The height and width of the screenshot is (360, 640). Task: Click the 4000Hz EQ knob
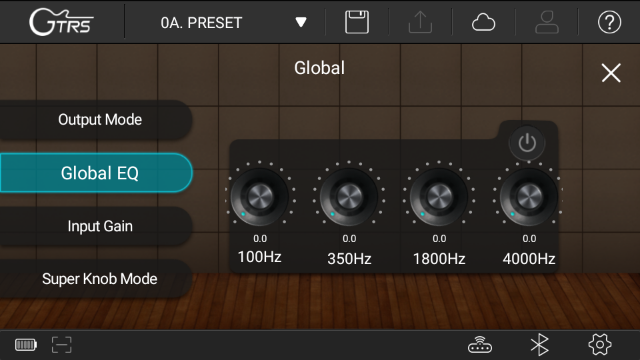pos(529,196)
